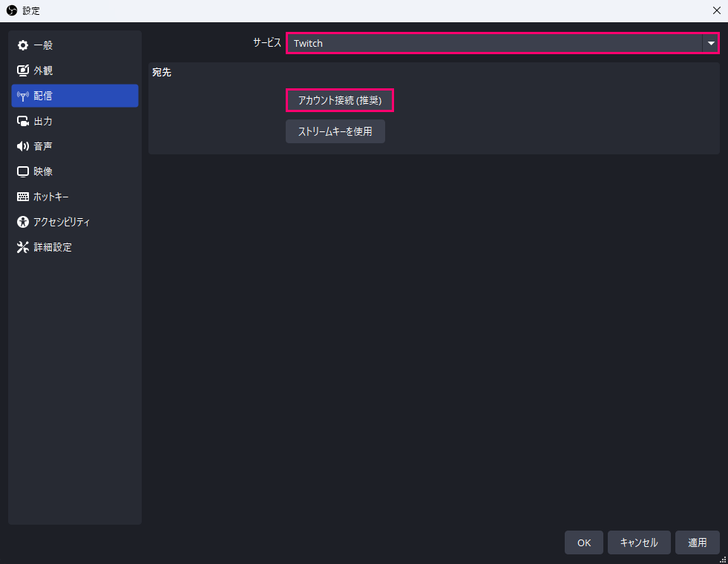Switch to the 詳細設定 section
This screenshot has height=564, width=728.
pyautogui.click(x=52, y=247)
